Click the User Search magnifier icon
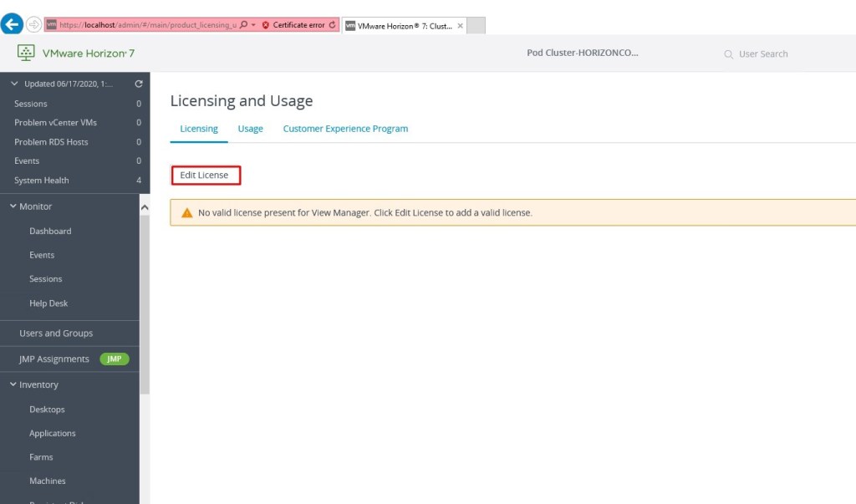Screen dimensions: 856x504 (729, 54)
